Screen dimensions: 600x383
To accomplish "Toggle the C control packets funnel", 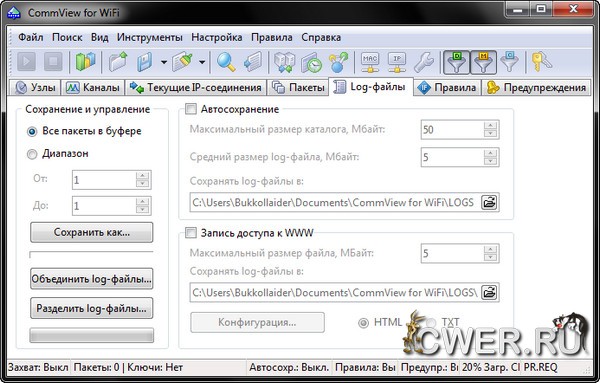I will pos(510,62).
